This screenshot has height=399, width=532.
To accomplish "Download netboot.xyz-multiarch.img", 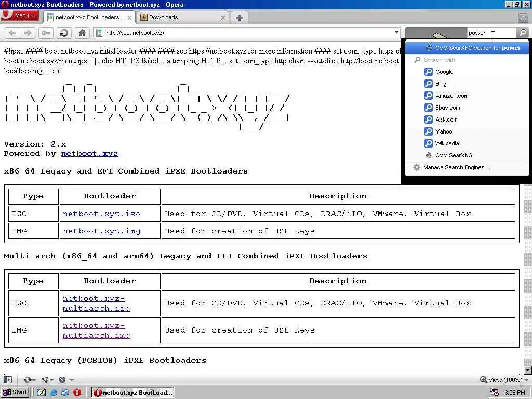I will pos(96,330).
